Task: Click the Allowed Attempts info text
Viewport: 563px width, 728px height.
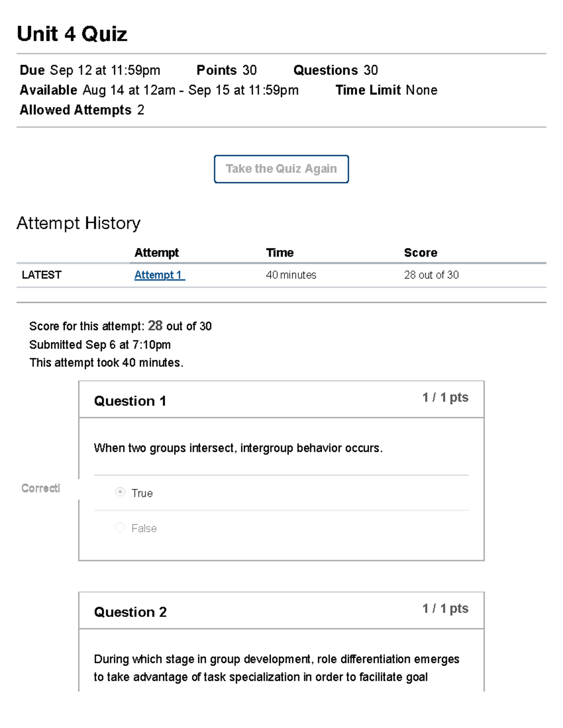Action: 82,110
